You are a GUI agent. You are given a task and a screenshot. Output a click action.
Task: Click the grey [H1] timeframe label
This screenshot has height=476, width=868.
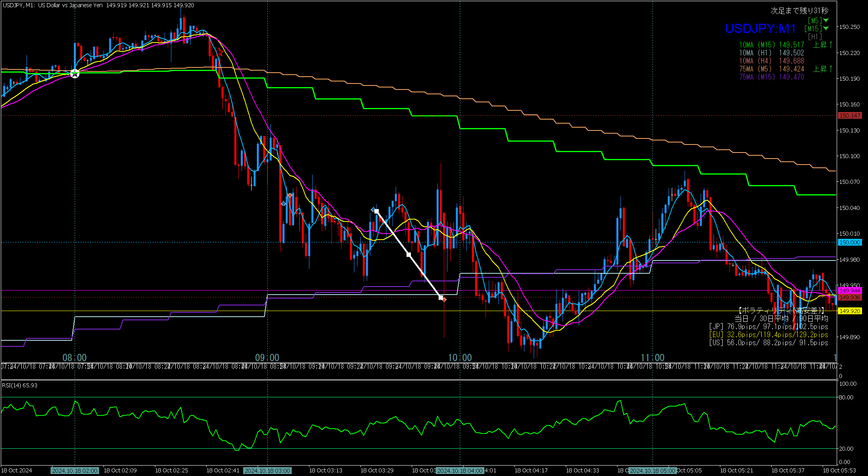815,37
